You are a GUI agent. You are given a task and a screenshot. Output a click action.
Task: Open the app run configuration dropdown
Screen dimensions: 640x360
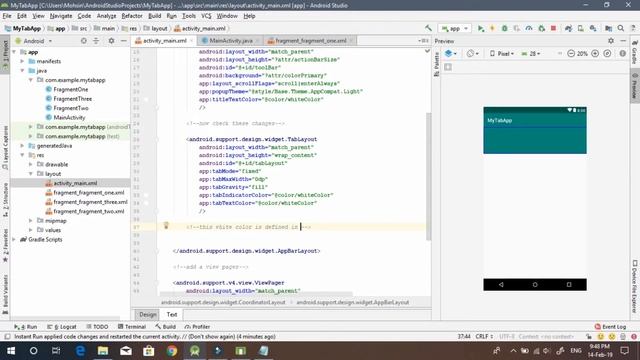[x=455, y=28]
